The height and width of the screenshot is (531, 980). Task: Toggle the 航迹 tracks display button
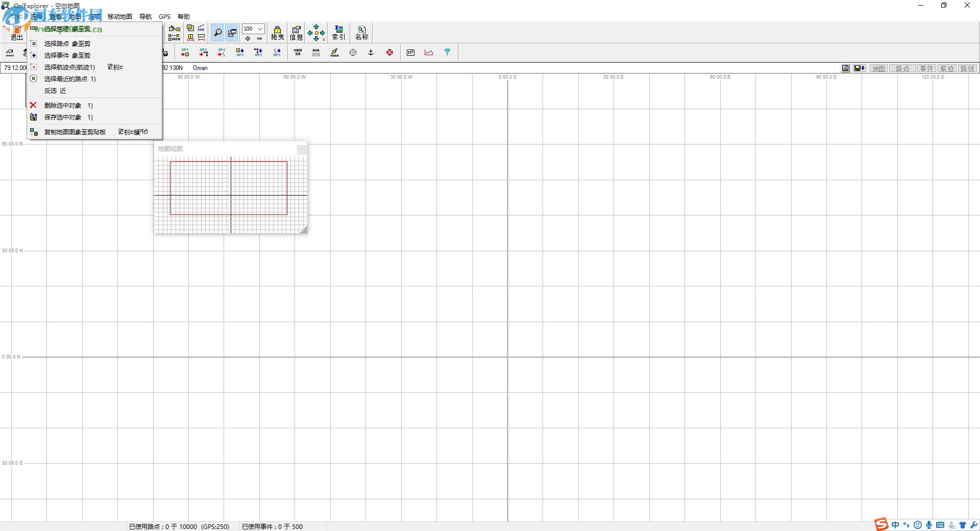(947, 68)
